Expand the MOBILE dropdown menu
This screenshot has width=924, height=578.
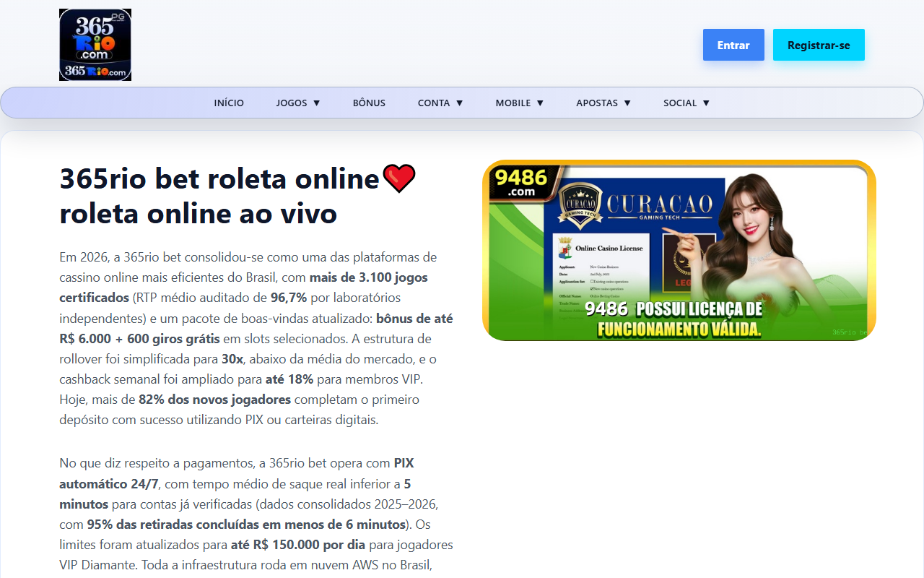point(520,103)
